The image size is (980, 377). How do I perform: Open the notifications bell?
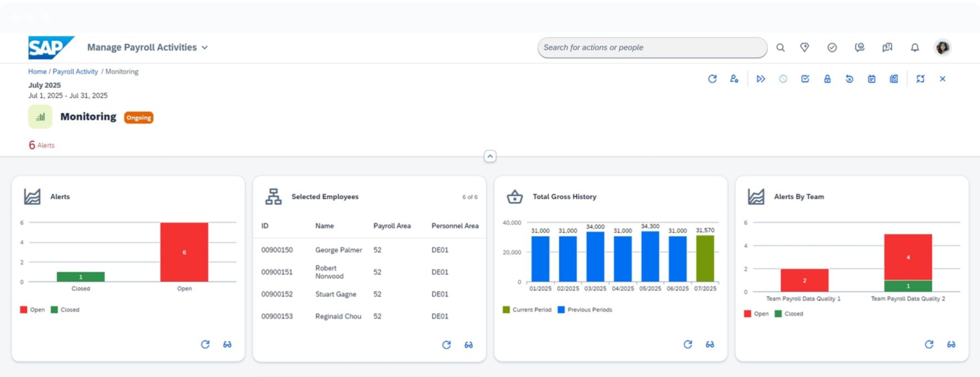915,48
